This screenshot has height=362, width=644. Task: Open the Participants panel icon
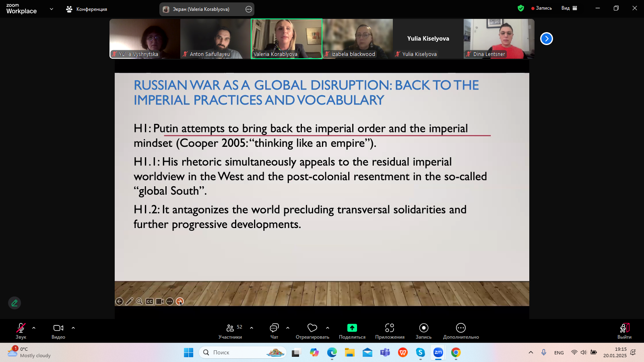click(x=230, y=328)
